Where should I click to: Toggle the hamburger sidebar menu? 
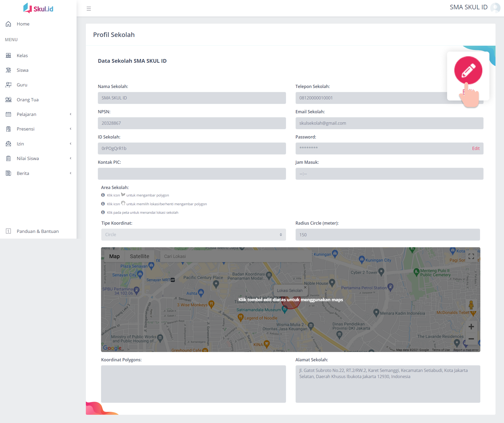pyautogui.click(x=89, y=9)
